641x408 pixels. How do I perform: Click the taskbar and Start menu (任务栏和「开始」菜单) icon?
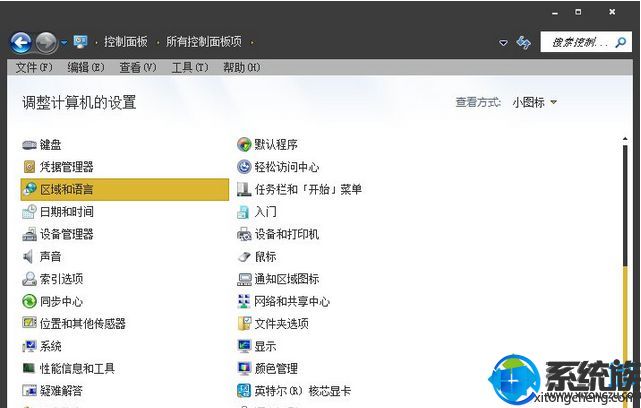click(x=244, y=189)
